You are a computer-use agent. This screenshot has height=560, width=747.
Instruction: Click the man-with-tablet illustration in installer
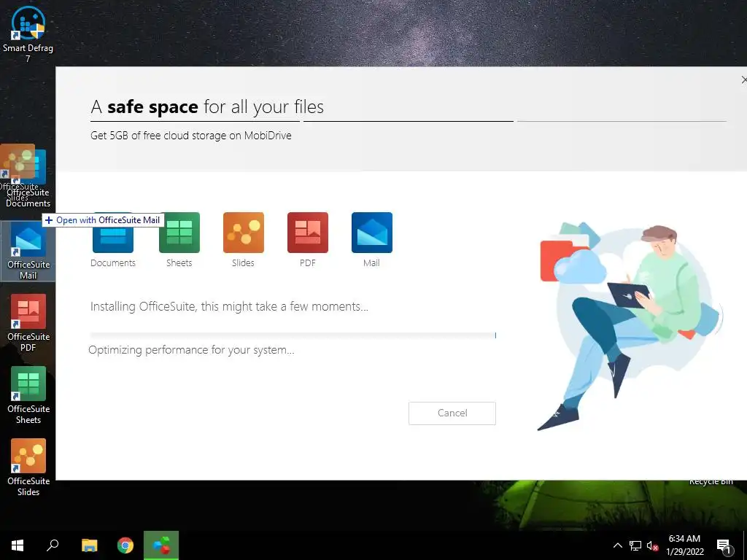[x=630, y=326]
